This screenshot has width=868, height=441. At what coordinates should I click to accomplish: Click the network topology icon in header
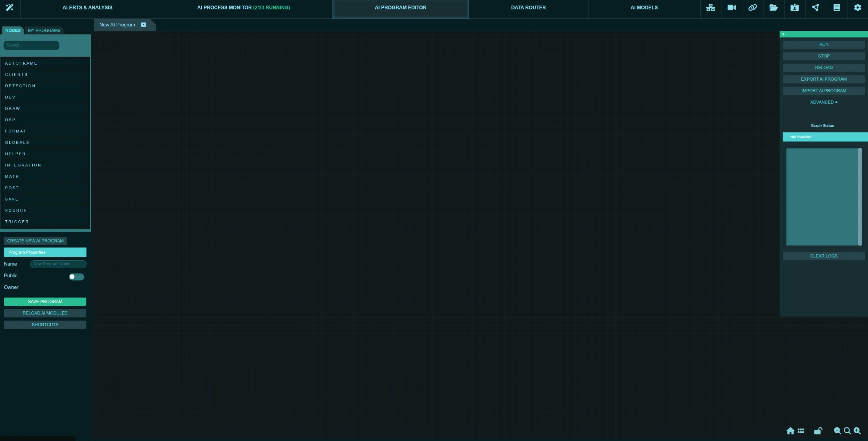click(710, 8)
